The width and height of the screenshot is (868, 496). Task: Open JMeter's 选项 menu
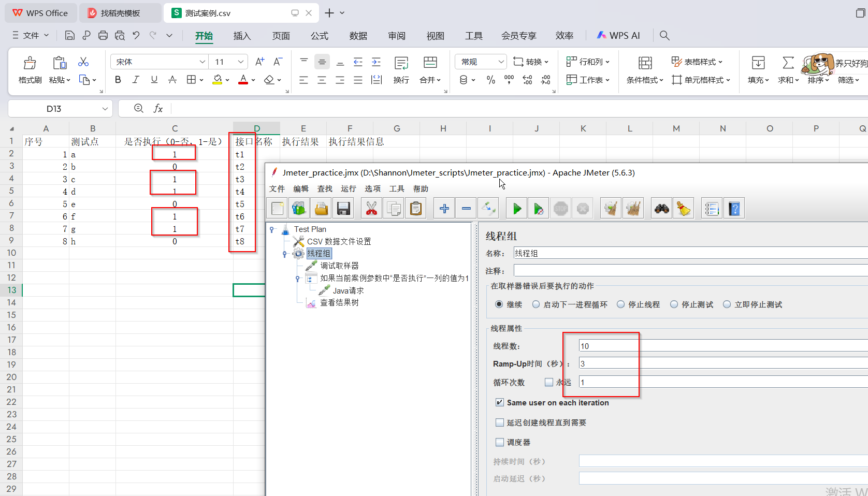click(372, 188)
